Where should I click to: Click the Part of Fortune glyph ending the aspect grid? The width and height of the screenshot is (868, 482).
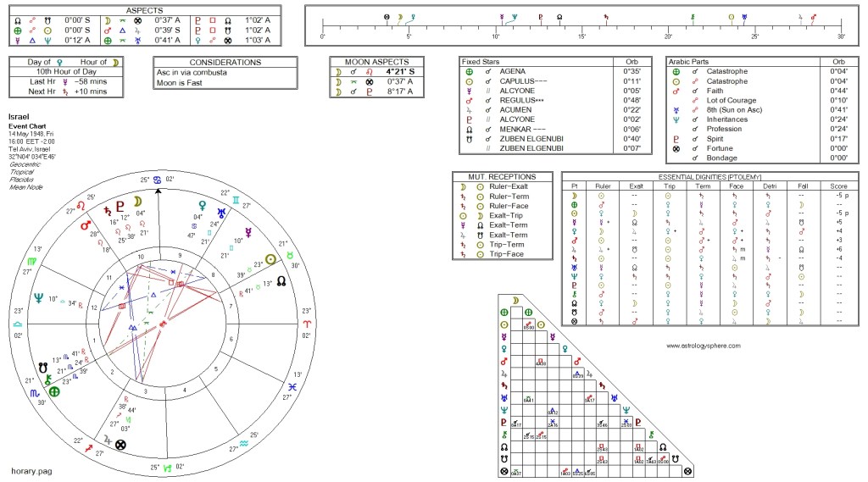[x=687, y=471]
